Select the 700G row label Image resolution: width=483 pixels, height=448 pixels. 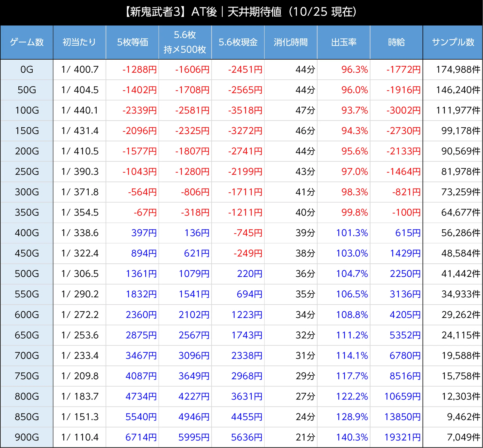(x=27, y=355)
